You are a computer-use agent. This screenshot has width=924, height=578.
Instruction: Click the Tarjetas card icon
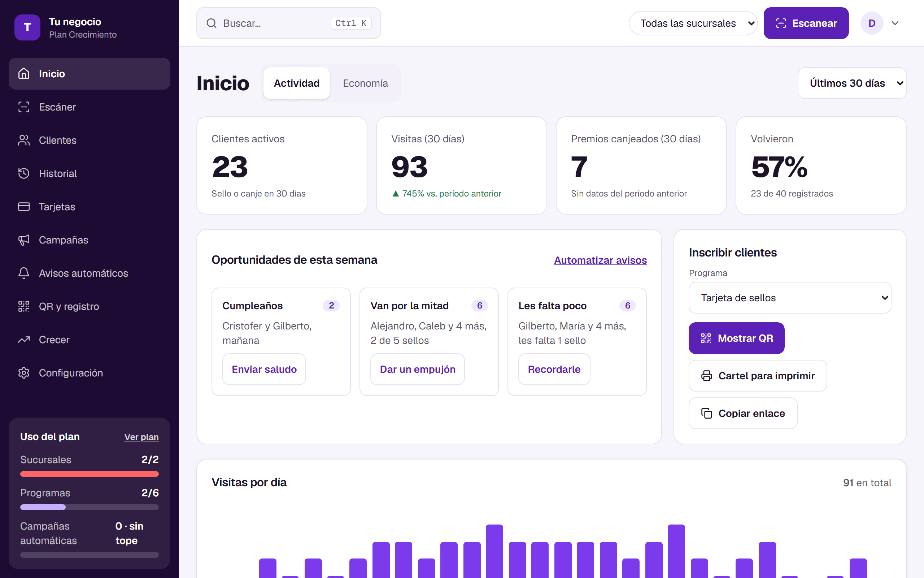24,206
